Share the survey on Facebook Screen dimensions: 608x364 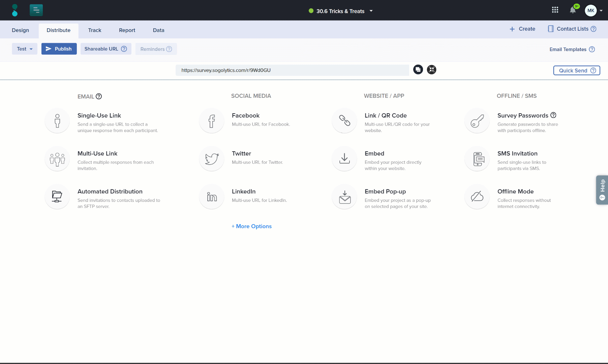(245, 115)
